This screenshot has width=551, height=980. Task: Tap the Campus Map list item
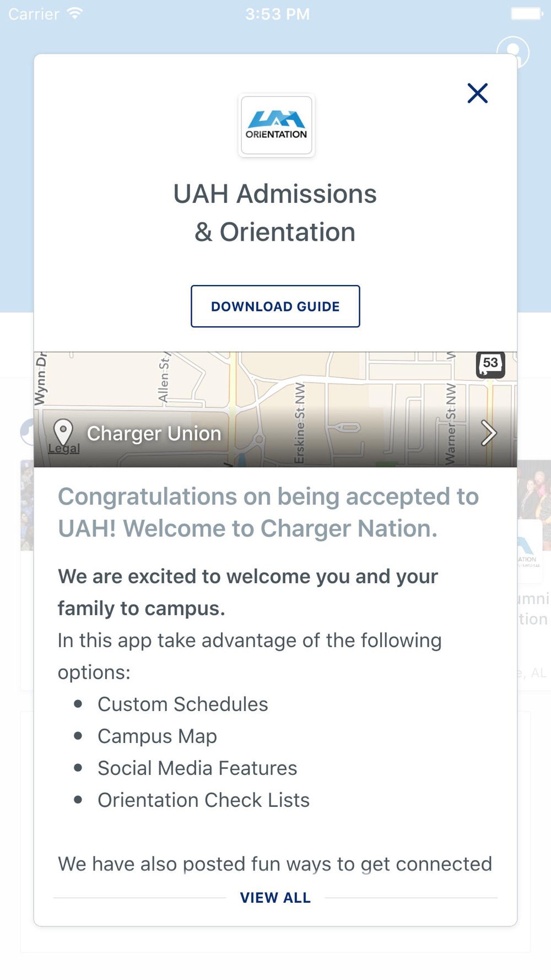pos(157,736)
